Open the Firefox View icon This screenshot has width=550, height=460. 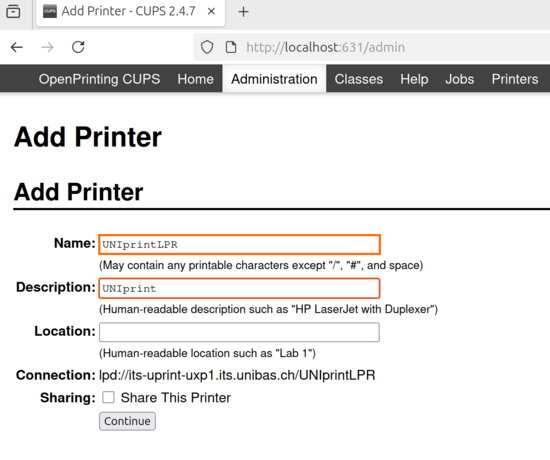13,11
